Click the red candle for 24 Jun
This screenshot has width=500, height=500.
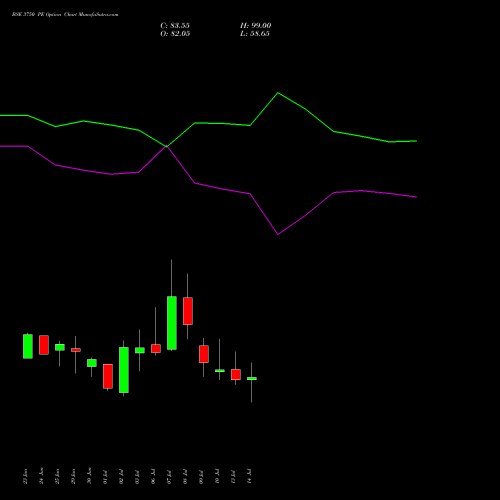tap(44, 345)
